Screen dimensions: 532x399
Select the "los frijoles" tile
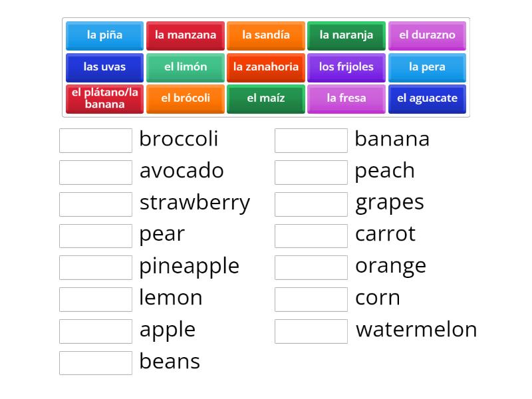point(346,67)
